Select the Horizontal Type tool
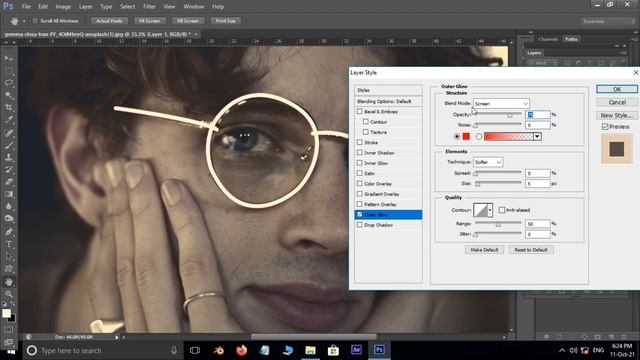 (x=9, y=244)
